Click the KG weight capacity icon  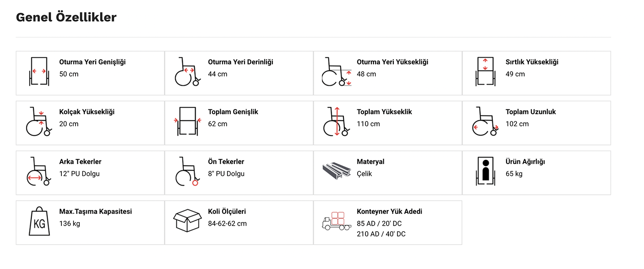click(x=39, y=221)
